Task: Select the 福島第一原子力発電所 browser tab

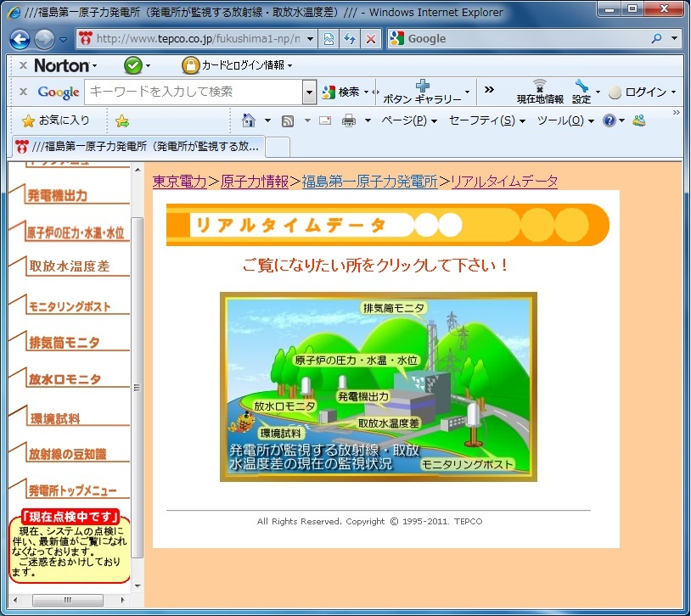Action: (138, 146)
